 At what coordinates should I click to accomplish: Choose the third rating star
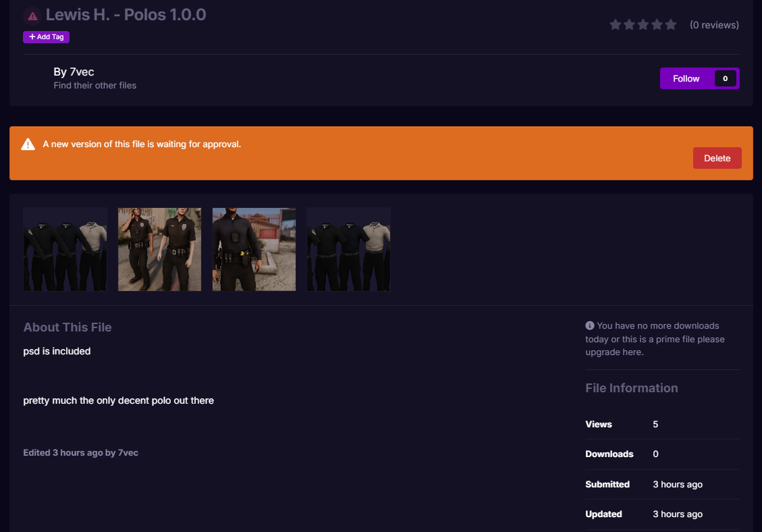click(643, 25)
